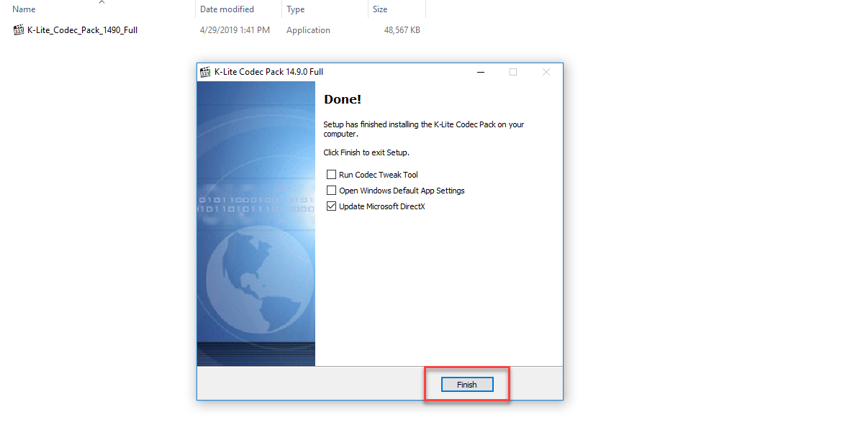The height and width of the screenshot is (448, 868).
Task: Sort files by the Type column header
Action: coord(295,9)
